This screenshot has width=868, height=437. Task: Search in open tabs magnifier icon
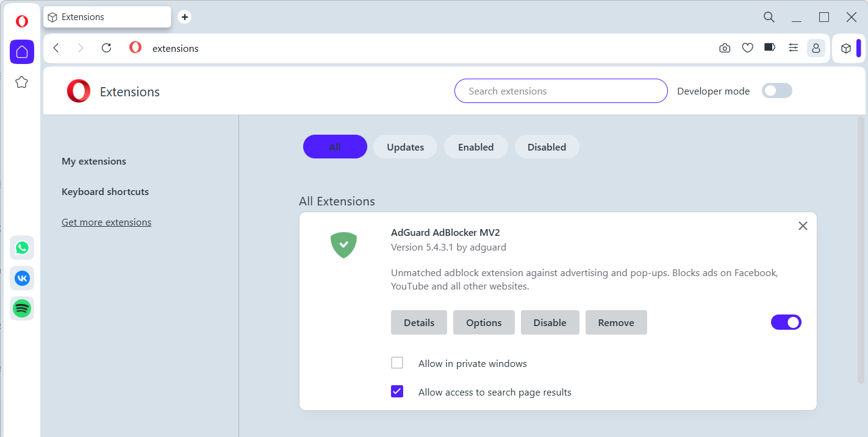click(x=769, y=17)
